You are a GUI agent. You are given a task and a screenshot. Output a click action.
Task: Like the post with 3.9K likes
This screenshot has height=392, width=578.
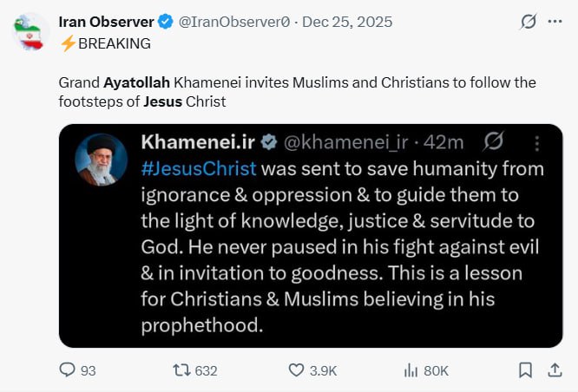pyautogui.click(x=297, y=370)
